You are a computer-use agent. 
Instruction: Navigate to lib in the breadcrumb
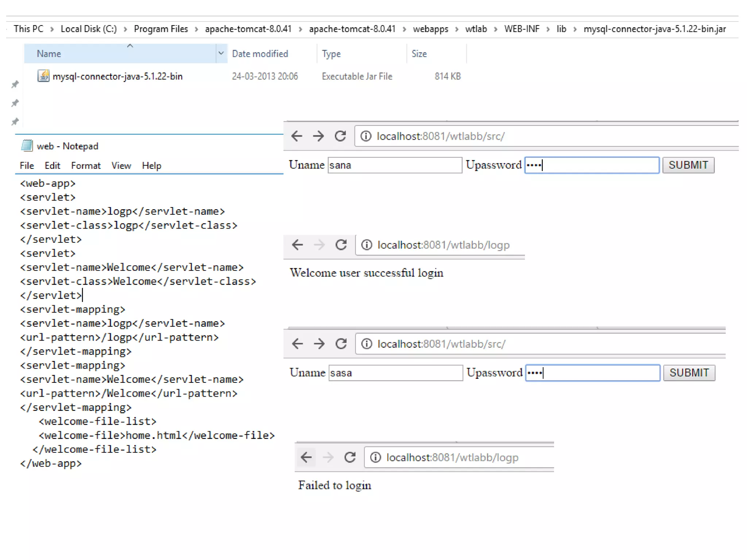pos(561,29)
